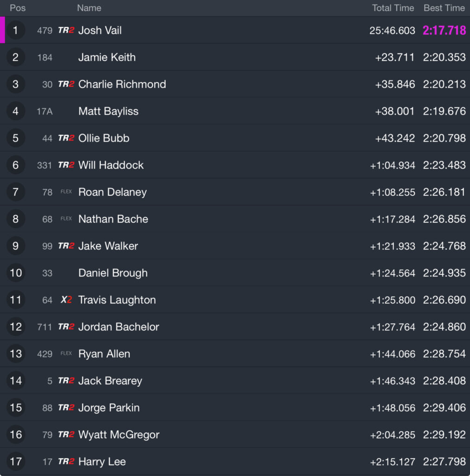Click the magenta fastest lap time 2:17.718
The image size is (470, 476).
coord(444,30)
